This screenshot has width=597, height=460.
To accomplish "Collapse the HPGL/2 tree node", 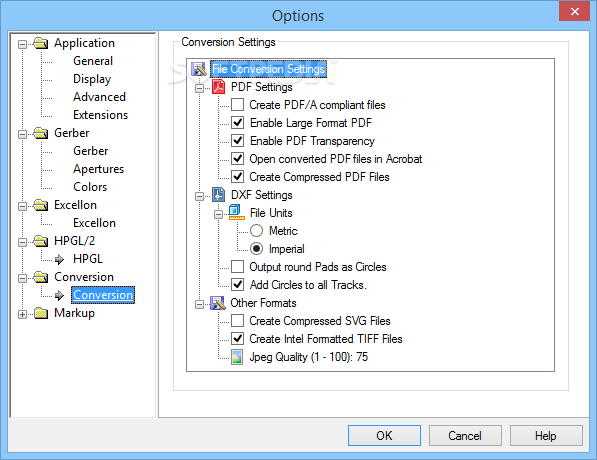I will [x=22, y=242].
